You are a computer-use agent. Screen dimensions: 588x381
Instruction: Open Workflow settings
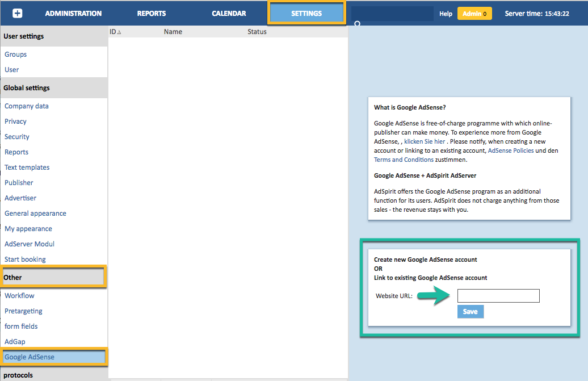tap(19, 296)
